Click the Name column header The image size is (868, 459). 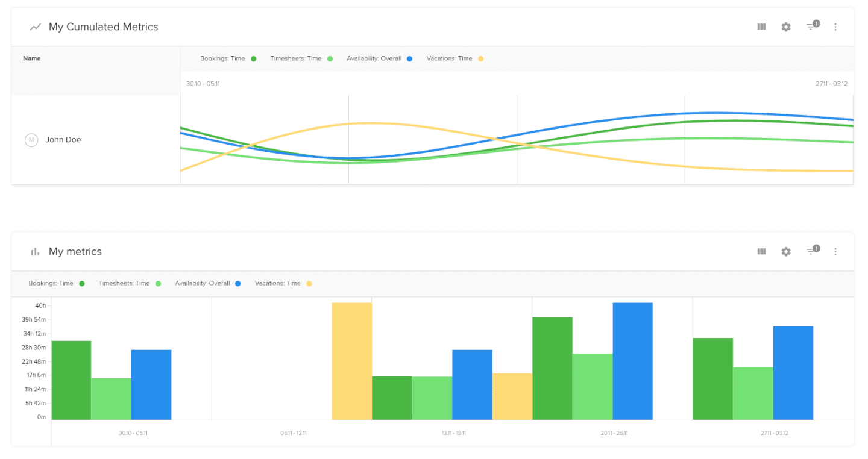click(32, 58)
